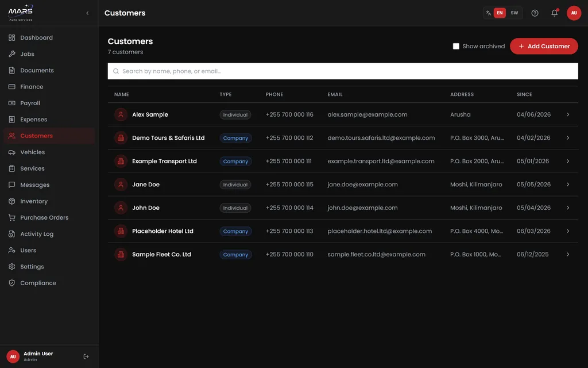Image resolution: width=588 pixels, height=368 pixels.
Task: Open the help question mark icon
Action: coord(535,13)
